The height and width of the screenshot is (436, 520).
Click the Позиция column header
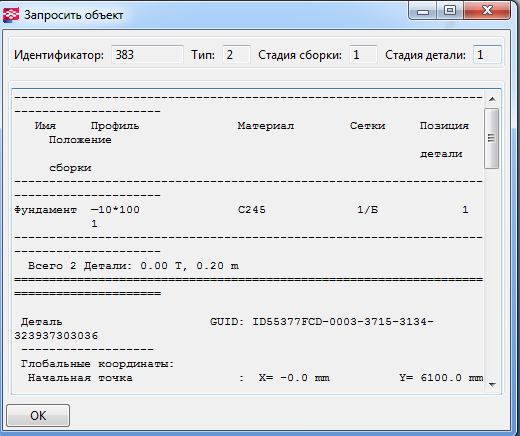[x=444, y=126]
